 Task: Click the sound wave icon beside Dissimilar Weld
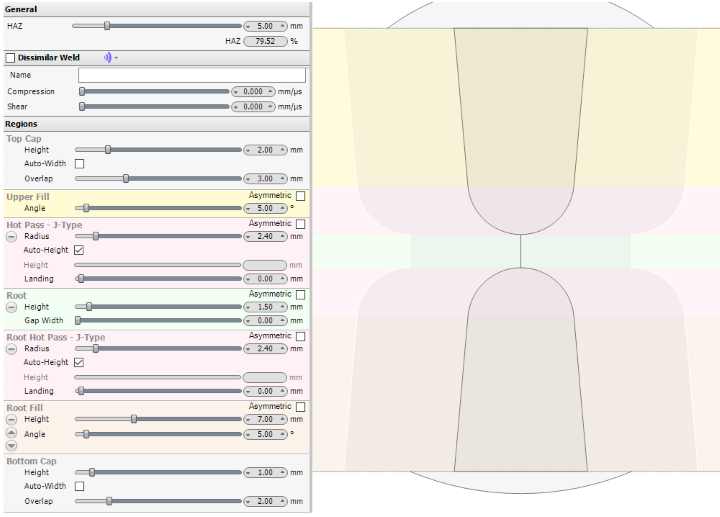click(107, 58)
